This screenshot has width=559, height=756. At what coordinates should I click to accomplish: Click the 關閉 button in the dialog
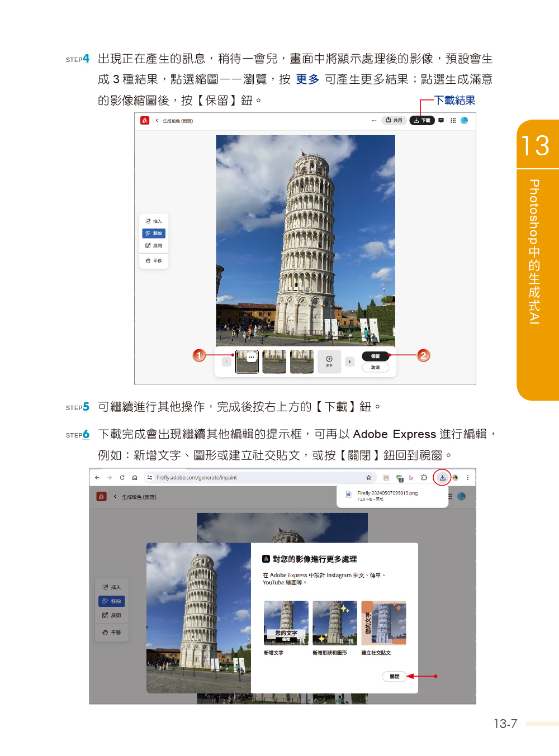pyautogui.click(x=394, y=677)
